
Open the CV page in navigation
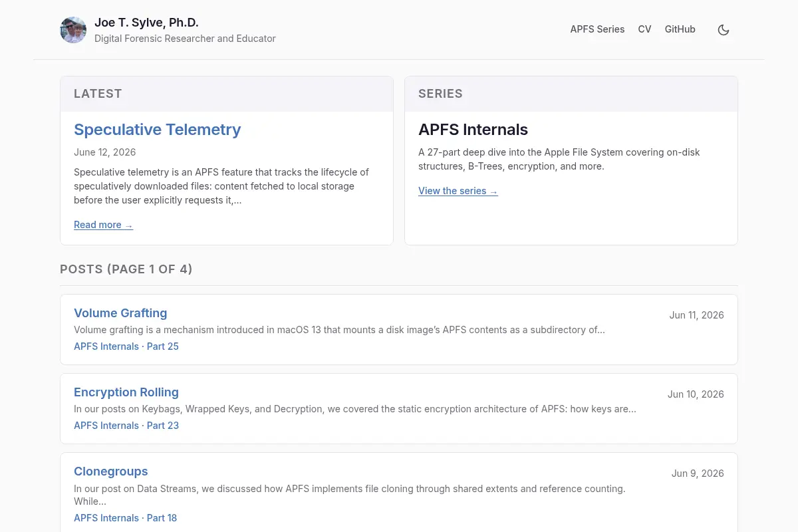pyautogui.click(x=644, y=29)
